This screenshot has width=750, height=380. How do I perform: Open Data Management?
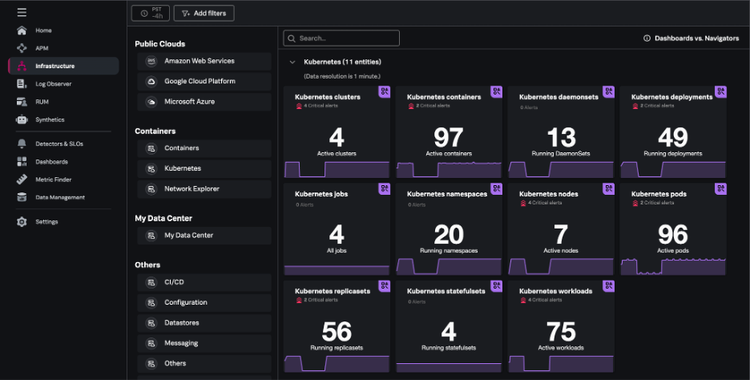pos(60,197)
